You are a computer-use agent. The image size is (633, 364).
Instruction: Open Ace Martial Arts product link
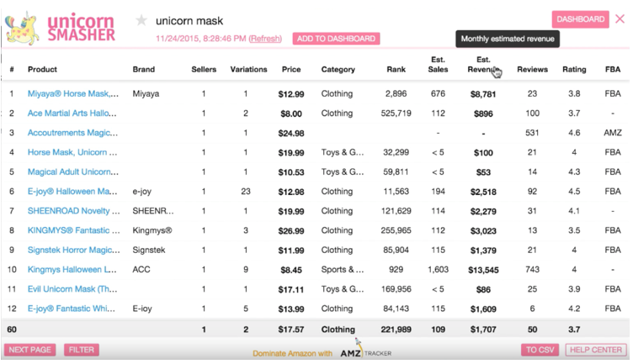72,113
